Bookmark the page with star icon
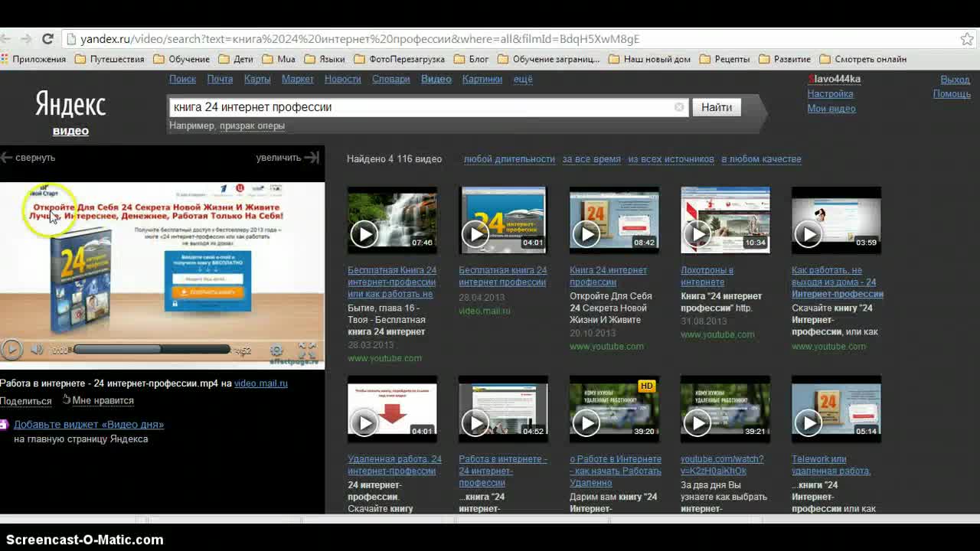The height and width of the screenshot is (551, 980). coord(967,39)
